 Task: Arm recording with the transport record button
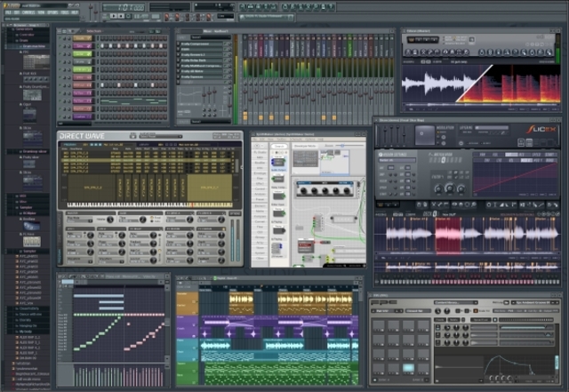click(128, 16)
